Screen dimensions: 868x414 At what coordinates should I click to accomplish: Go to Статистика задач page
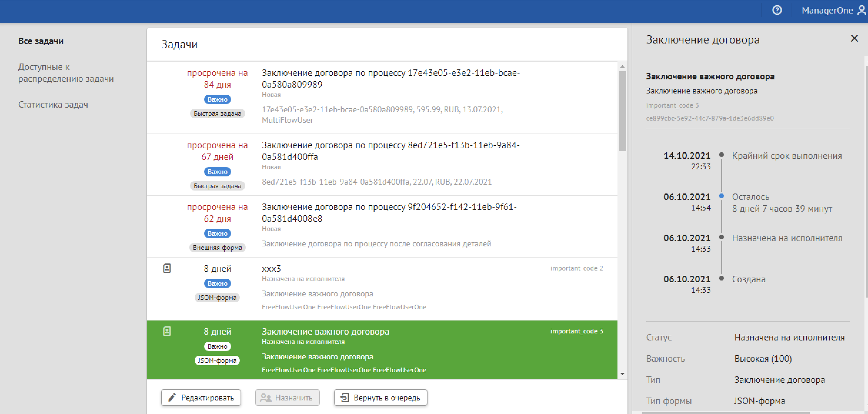tap(53, 105)
